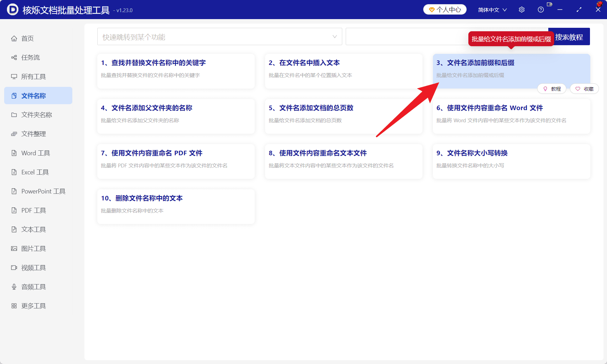This screenshot has width=607, height=364.
Task: Click the workflow icon beside 任务流
Action: [14, 57]
